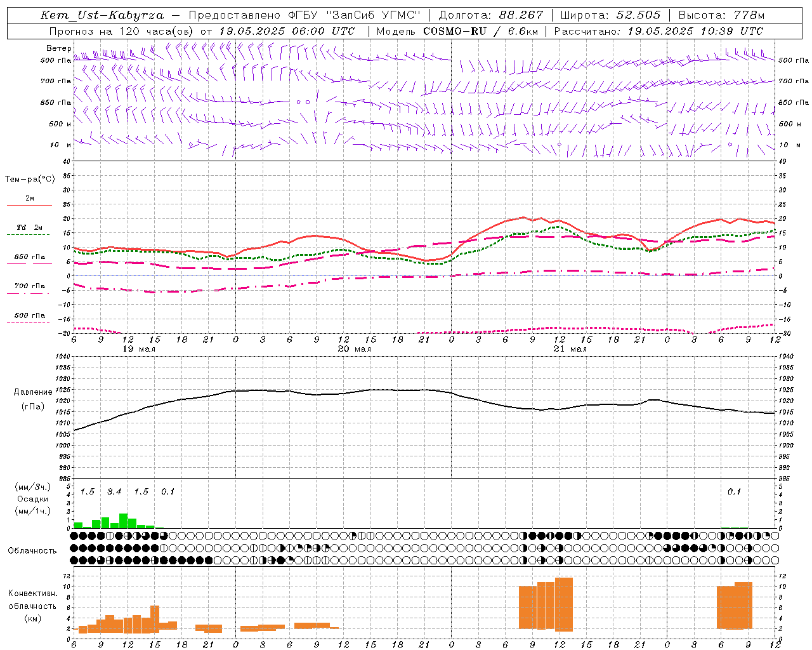
Task: Click the '(мм/3ч.)' precipitation unit label
Action: [x=33, y=487]
